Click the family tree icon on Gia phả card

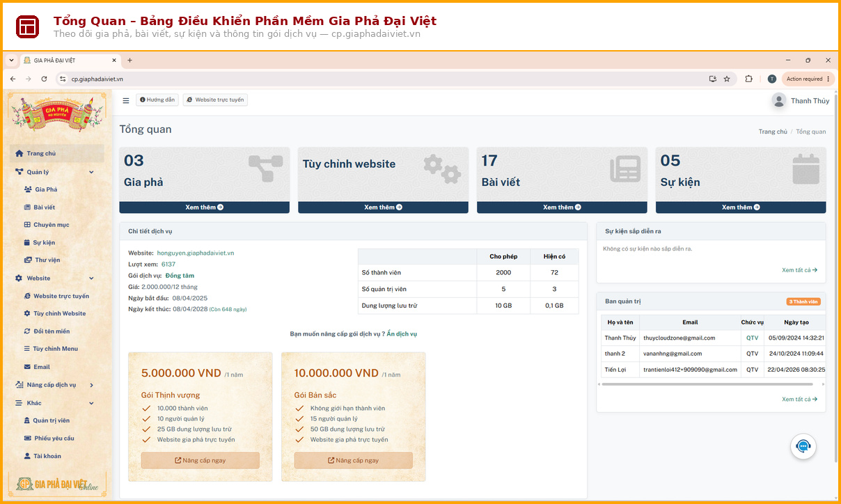point(265,169)
